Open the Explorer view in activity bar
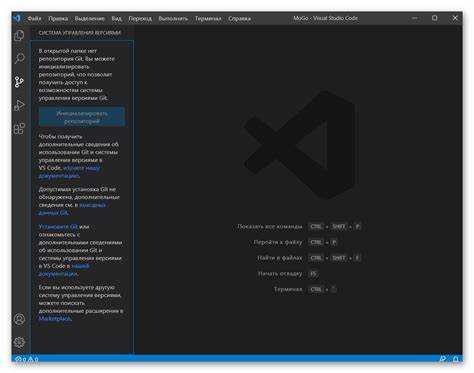 [19, 35]
